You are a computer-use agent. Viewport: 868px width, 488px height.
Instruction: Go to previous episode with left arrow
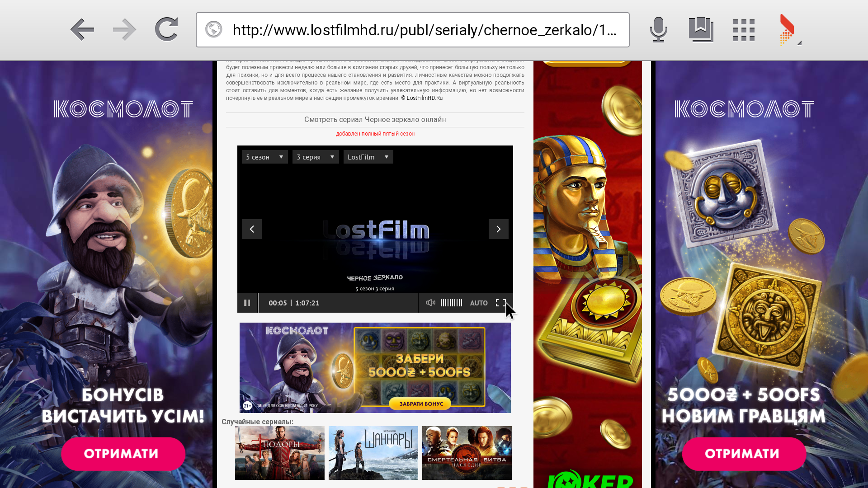(252, 229)
